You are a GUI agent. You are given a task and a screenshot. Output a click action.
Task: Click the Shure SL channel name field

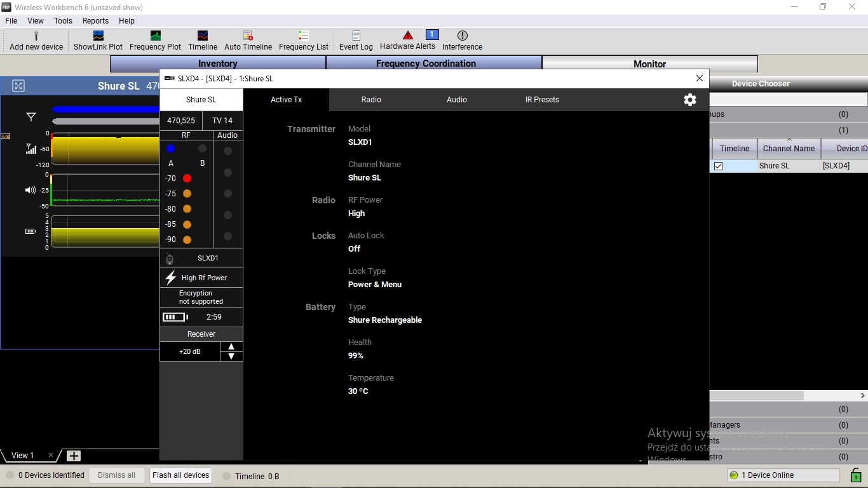point(201,100)
